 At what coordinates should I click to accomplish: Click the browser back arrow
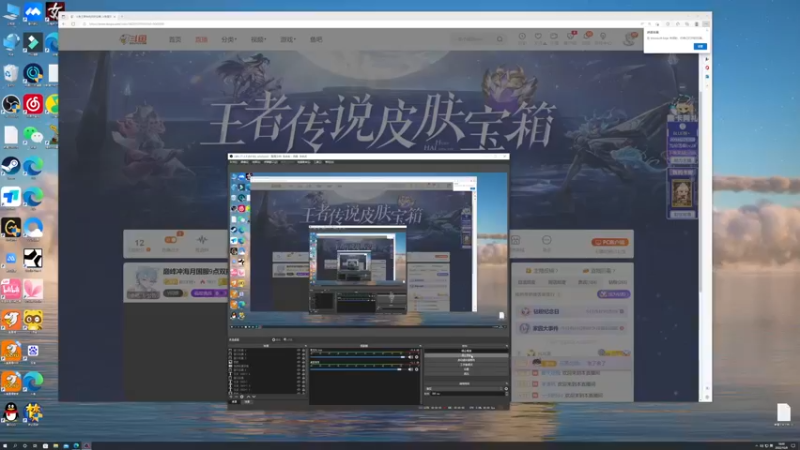coord(64,24)
